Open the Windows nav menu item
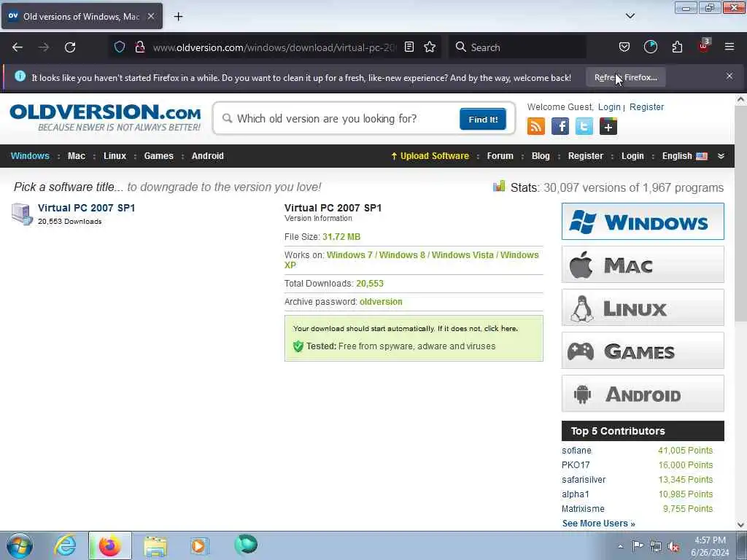The width and height of the screenshot is (747, 560). tap(30, 156)
